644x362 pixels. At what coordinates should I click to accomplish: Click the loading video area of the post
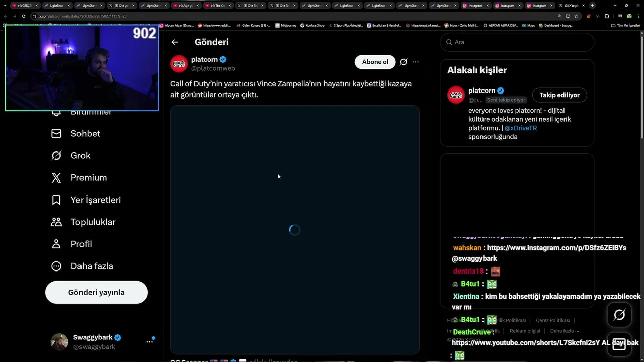click(295, 230)
